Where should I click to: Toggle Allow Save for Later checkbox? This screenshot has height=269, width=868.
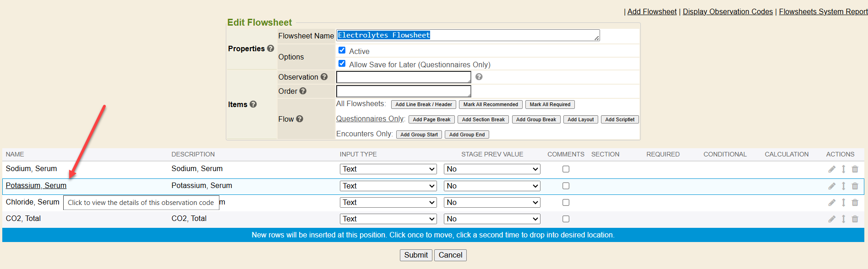[342, 64]
